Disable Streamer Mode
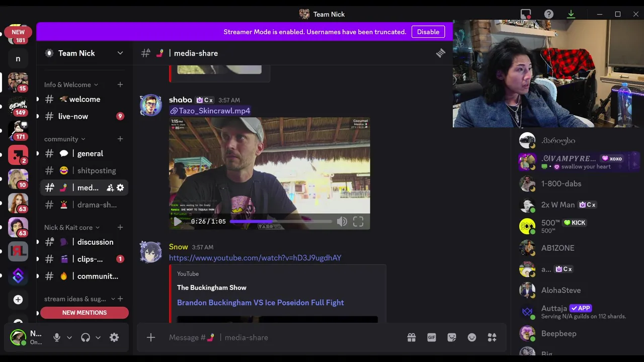The image size is (644, 362). (x=428, y=32)
